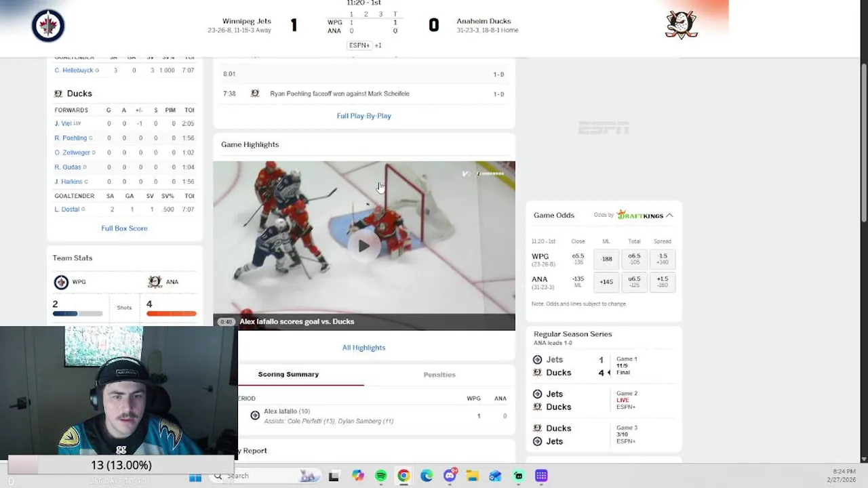Viewport: 868px width, 488px height.
Task: Click Jets icon next to Iafallo goal
Action: 255,415
